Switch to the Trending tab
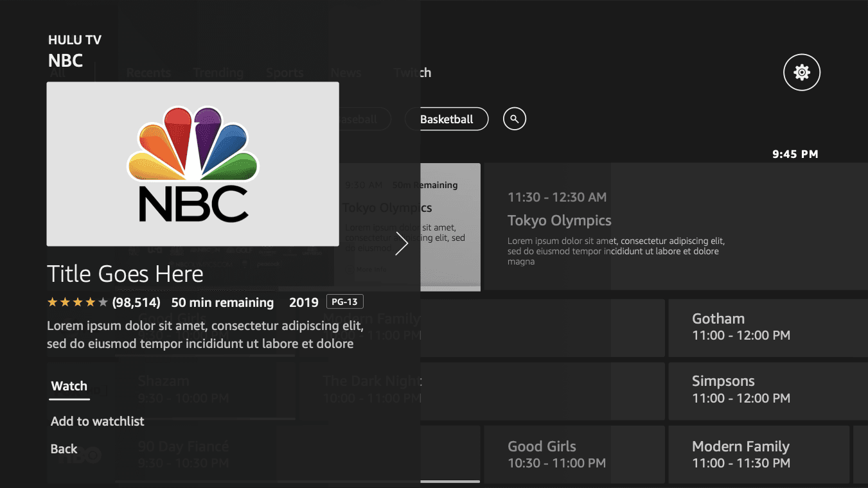The height and width of the screenshot is (488, 868). tap(218, 73)
